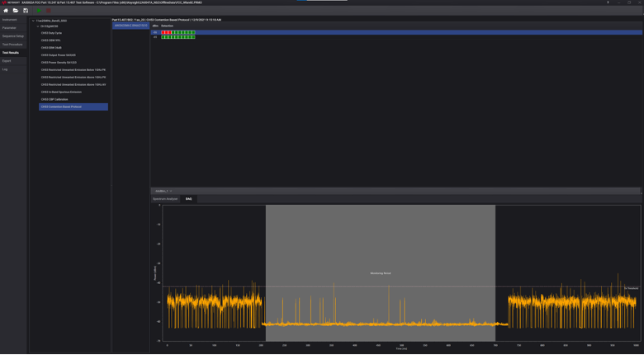
Task: Click the Save disk toolbar icon
Action: (x=26, y=11)
